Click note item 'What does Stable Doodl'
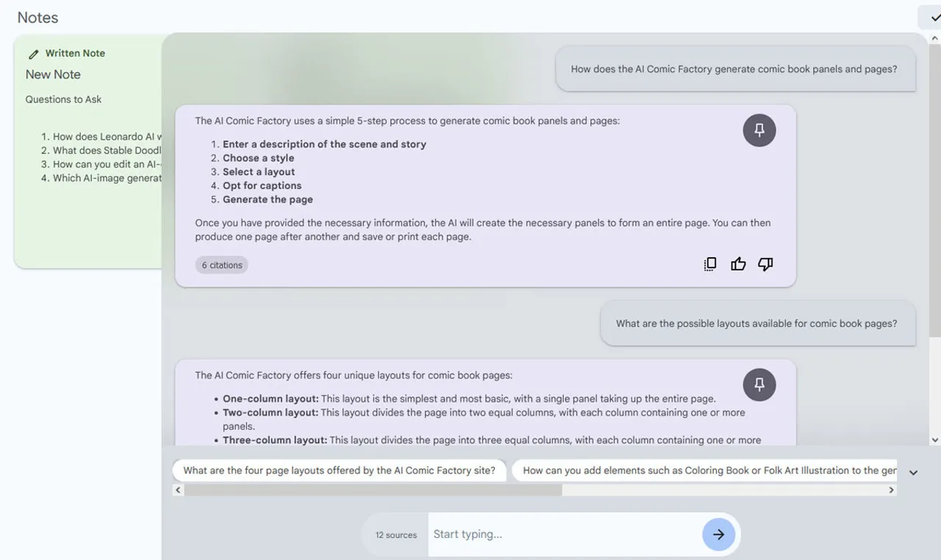 point(107,151)
